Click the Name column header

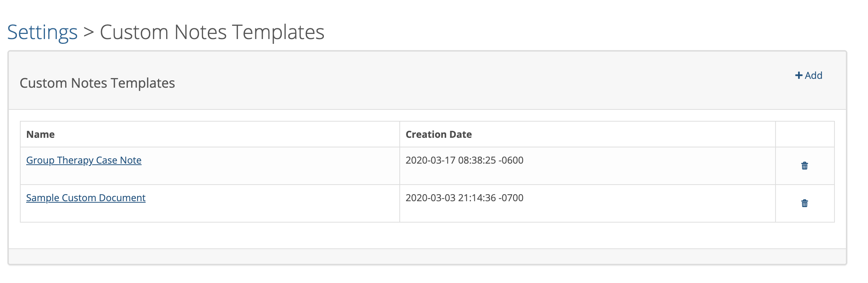pyautogui.click(x=40, y=134)
